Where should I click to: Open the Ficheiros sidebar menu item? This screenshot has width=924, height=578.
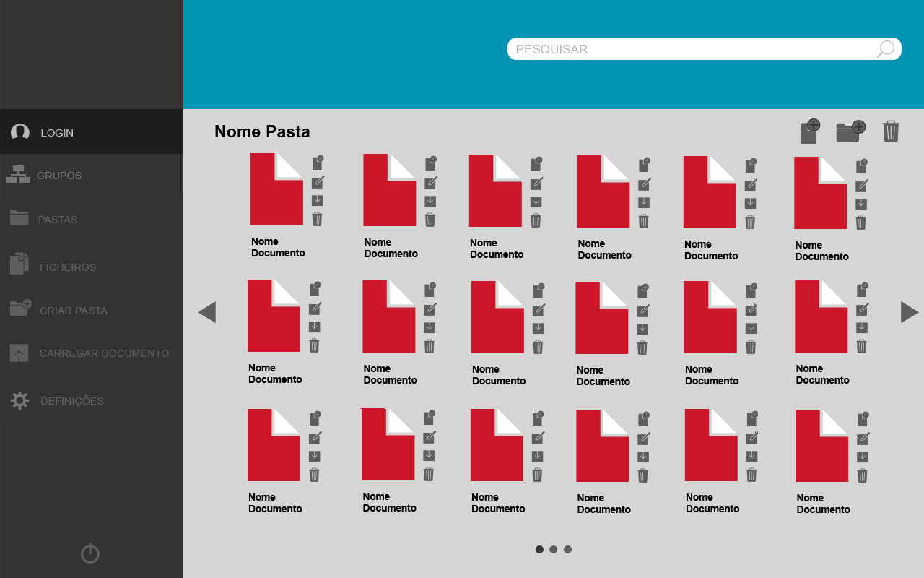[x=68, y=267]
